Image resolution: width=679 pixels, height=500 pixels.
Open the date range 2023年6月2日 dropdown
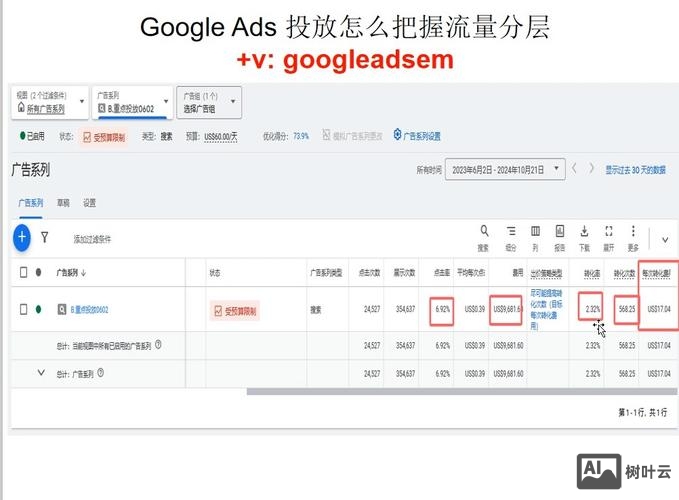pyautogui.click(x=505, y=169)
